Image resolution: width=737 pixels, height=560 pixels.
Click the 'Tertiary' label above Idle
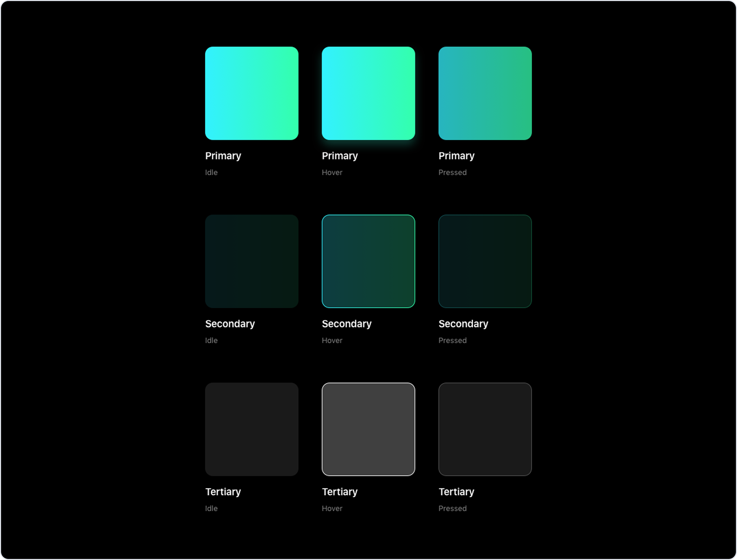[223, 492]
